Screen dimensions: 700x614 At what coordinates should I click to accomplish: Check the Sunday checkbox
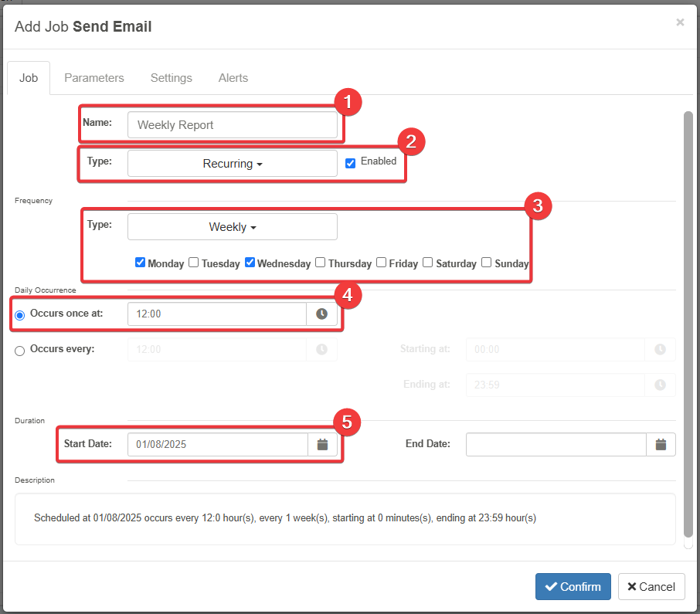[x=486, y=263]
